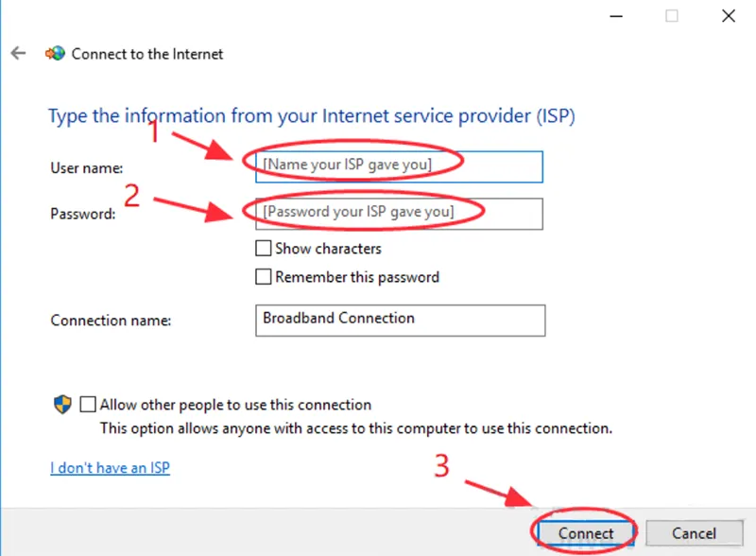Click the Connect to the Internet globe icon

click(x=56, y=54)
